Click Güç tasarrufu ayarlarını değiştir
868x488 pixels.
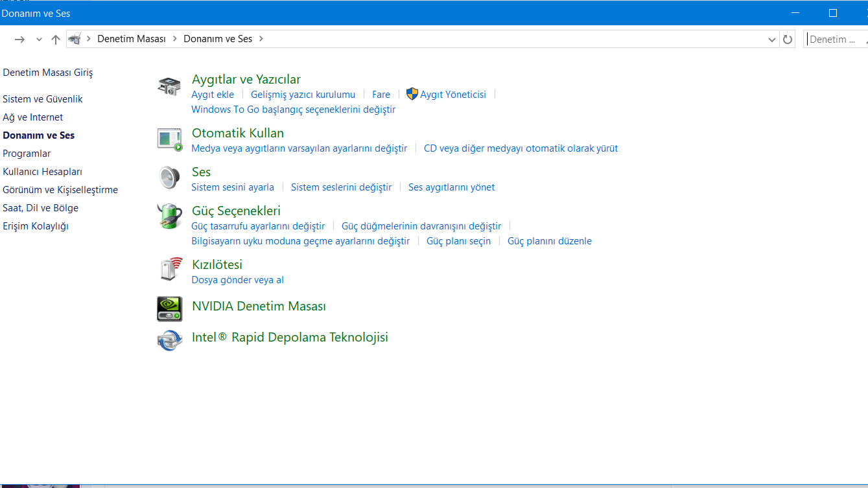(258, 226)
